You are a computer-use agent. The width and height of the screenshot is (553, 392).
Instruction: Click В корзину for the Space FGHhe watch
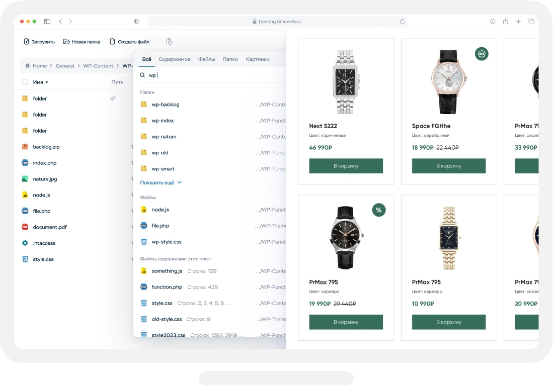click(x=448, y=165)
